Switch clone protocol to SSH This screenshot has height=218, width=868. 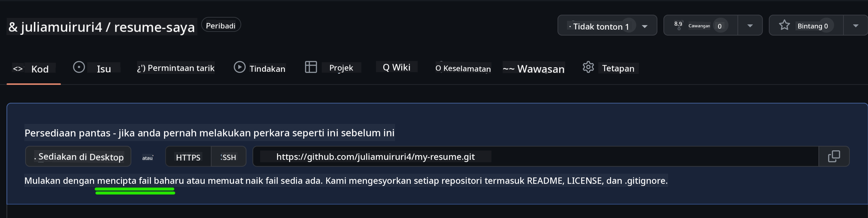[x=228, y=157]
